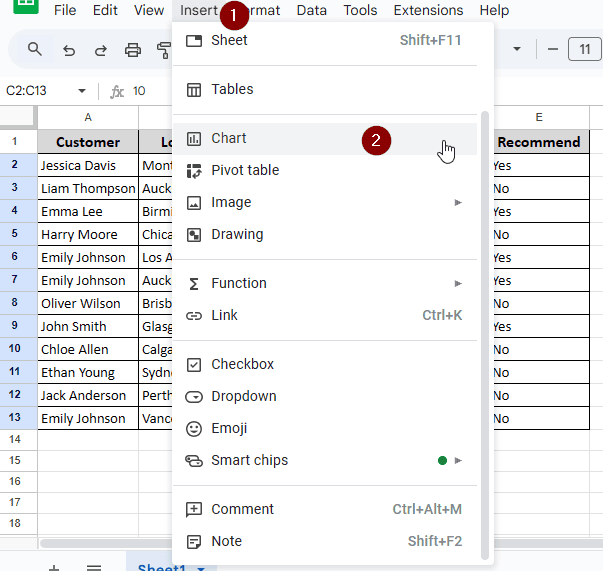Click the Checkbox tick icon
Screen dimensions: 603x571
pyautogui.click(x=194, y=365)
